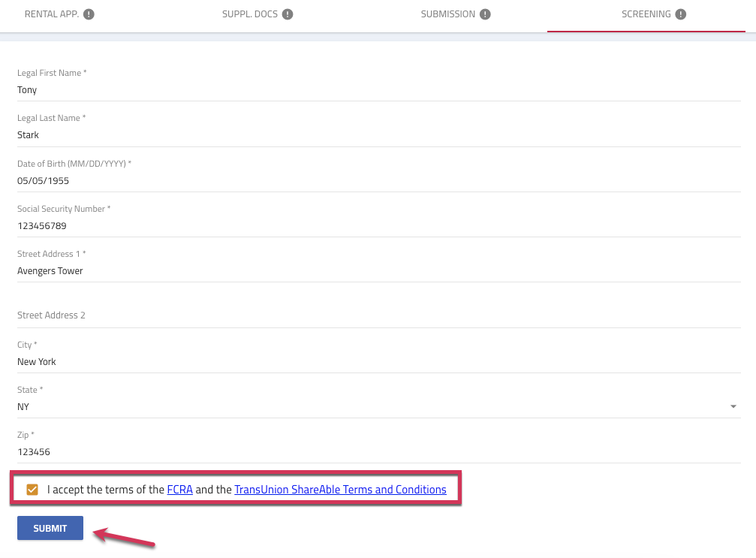This screenshot has height=558, width=756.
Task: Open the RENTAL APP. tab
Action: [59, 14]
